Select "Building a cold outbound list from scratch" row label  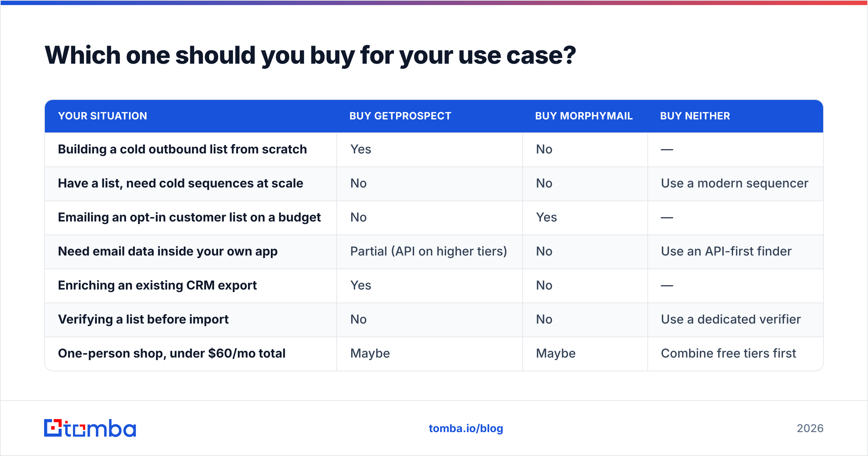pyautogui.click(x=182, y=149)
